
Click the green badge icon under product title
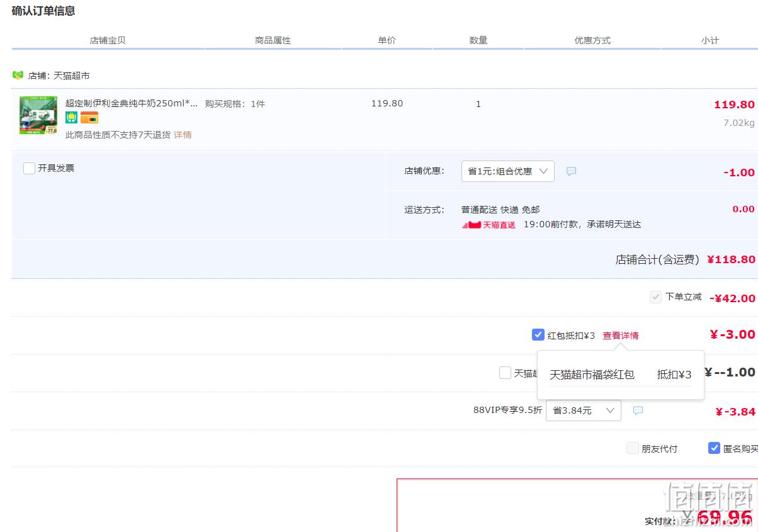(x=72, y=118)
